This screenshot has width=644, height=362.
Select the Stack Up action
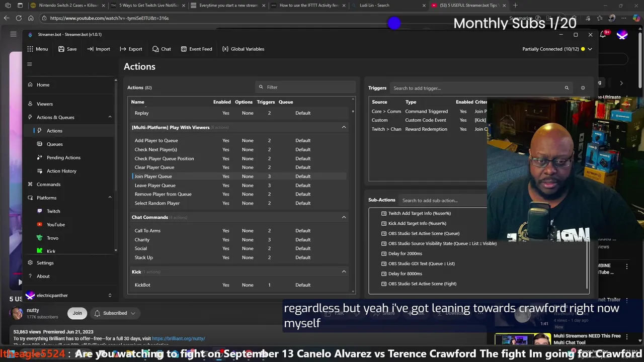(x=239, y=257)
